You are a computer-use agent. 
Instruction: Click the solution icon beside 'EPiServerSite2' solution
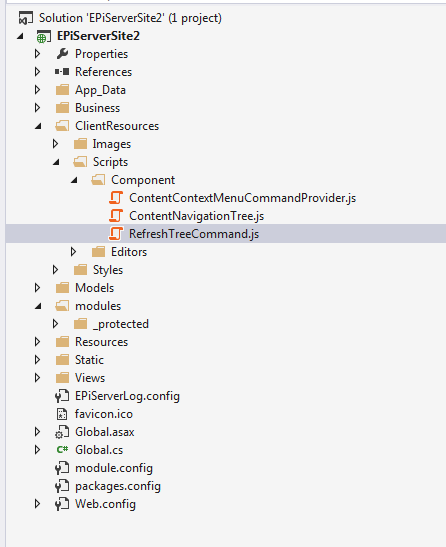[x=25, y=18]
